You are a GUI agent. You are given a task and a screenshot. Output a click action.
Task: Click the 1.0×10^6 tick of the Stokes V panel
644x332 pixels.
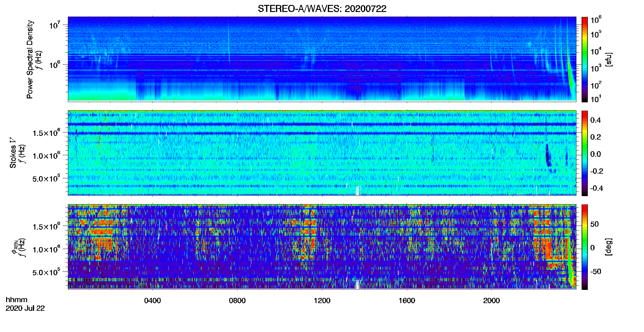point(46,155)
